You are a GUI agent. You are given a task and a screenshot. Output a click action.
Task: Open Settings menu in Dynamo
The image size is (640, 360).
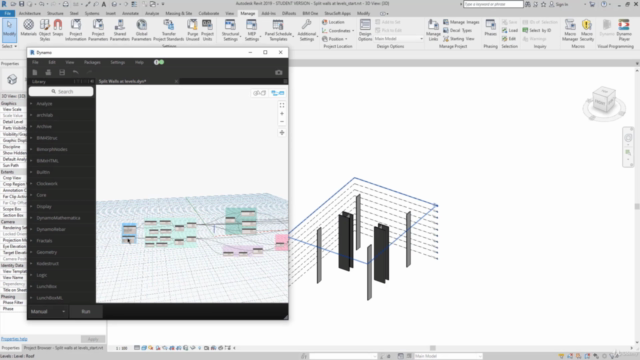tap(118, 62)
